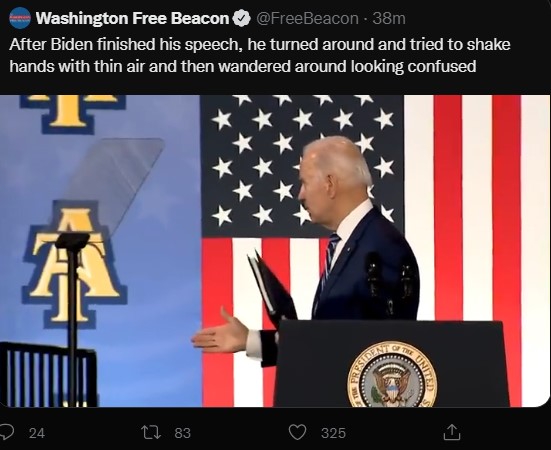551x450 pixels.
Task: Click the gold A&T logo in the video
Action: [x=74, y=264]
